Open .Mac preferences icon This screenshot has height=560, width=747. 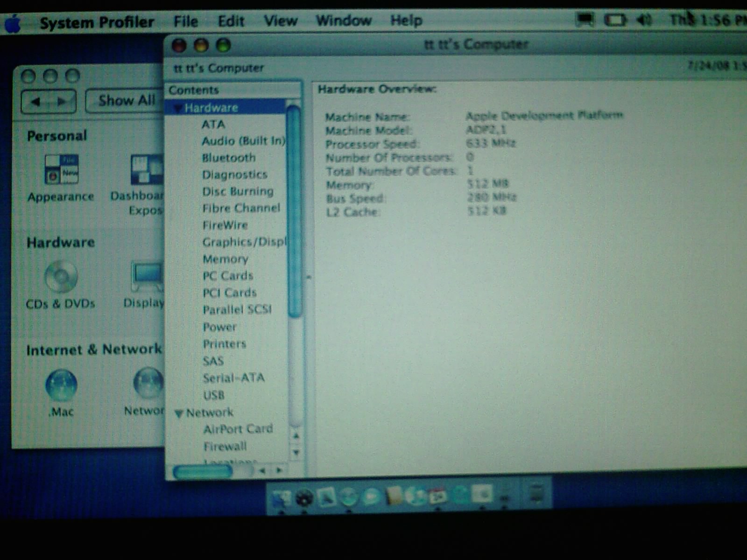pos(61,385)
